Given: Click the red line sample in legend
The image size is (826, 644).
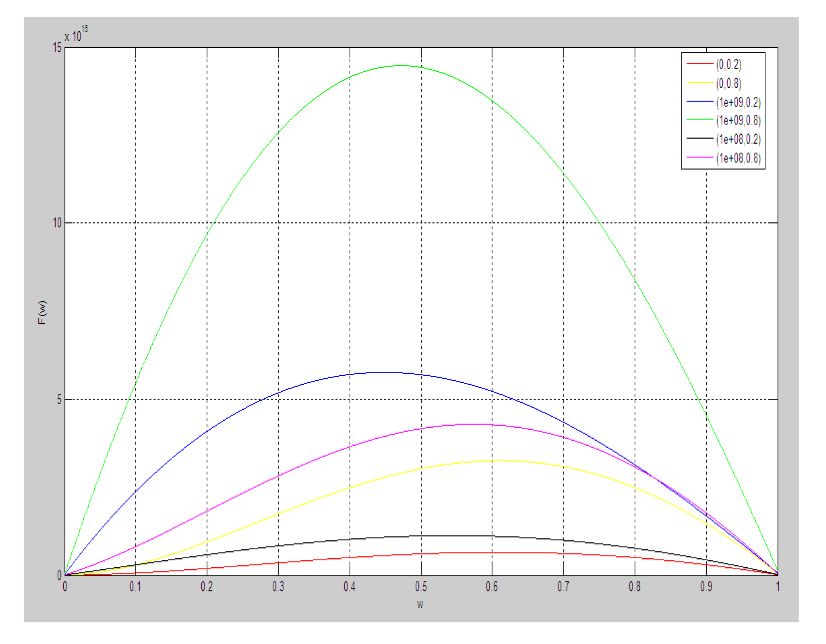Looking at the screenshot, I should (699, 64).
